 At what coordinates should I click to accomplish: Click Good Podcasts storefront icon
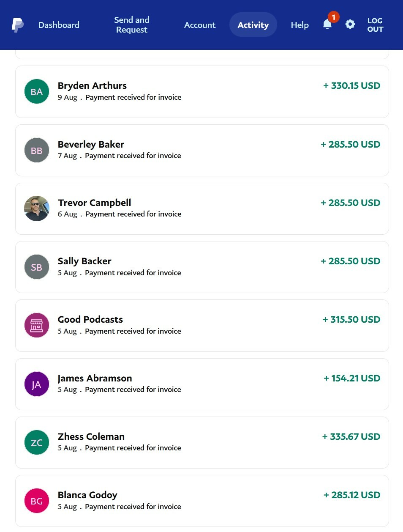(x=37, y=325)
